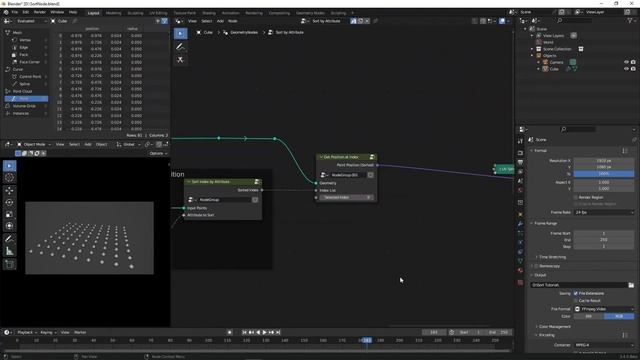Viewport: 640px width, 360px height.
Task: Activate the Select Box tool in the 3D viewport
Action: click(9, 166)
